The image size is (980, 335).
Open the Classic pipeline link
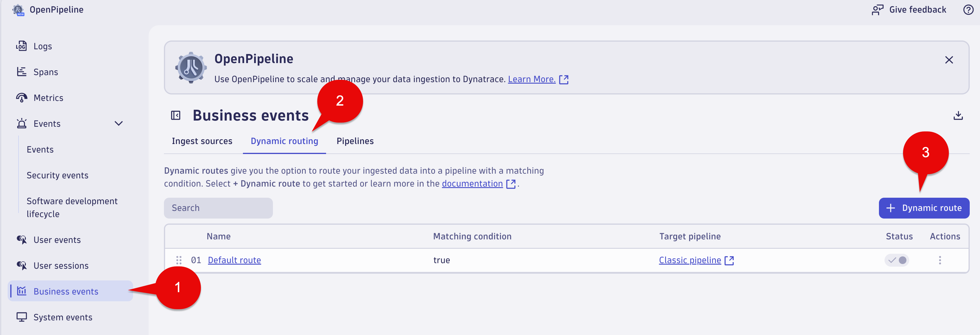[690, 260]
